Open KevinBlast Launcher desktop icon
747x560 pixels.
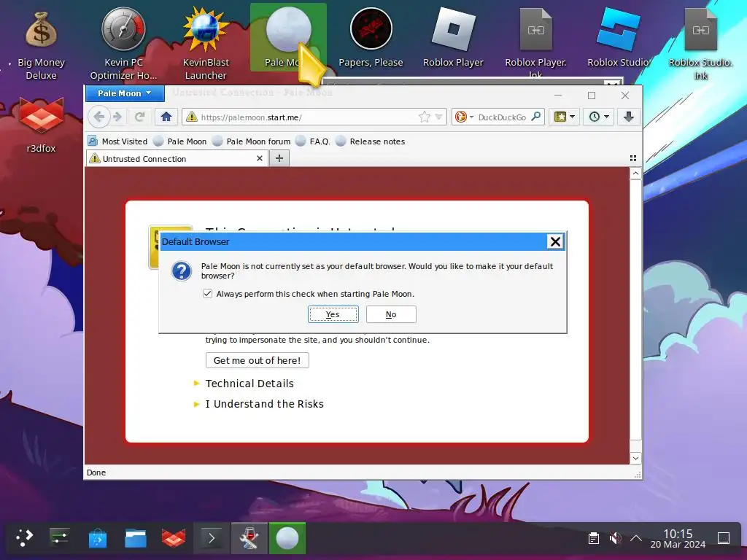point(206,43)
